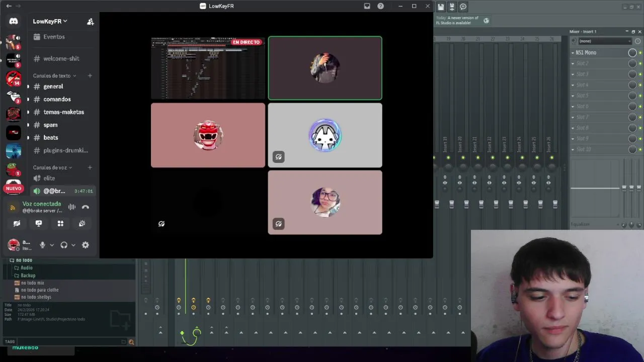Open Discord home via the Discord logo

tap(14, 21)
